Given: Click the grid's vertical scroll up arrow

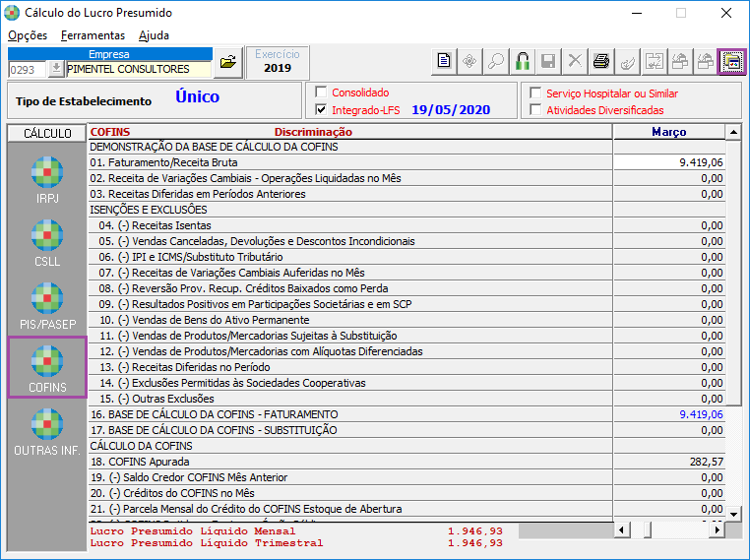Looking at the screenshot, I should (733, 132).
